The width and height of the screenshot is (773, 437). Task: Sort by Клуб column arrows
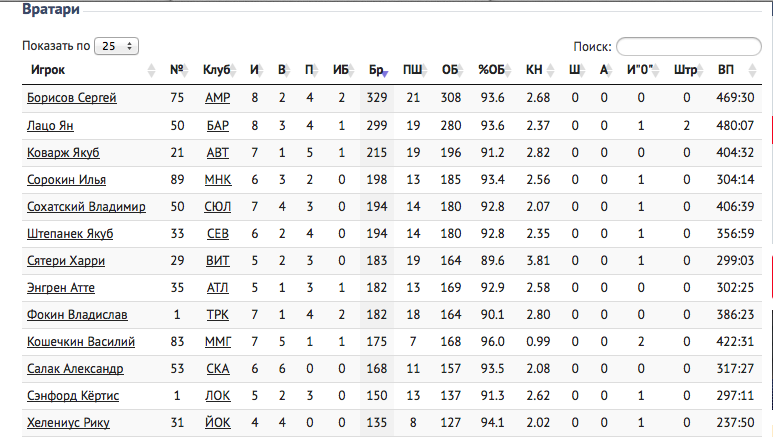pyautogui.click(x=234, y=71)
